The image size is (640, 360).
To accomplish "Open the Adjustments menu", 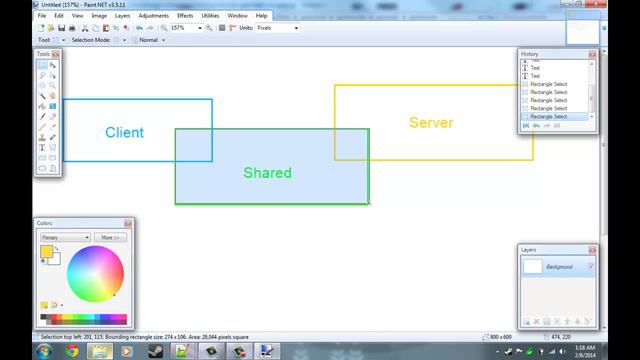I will (153, 16).
